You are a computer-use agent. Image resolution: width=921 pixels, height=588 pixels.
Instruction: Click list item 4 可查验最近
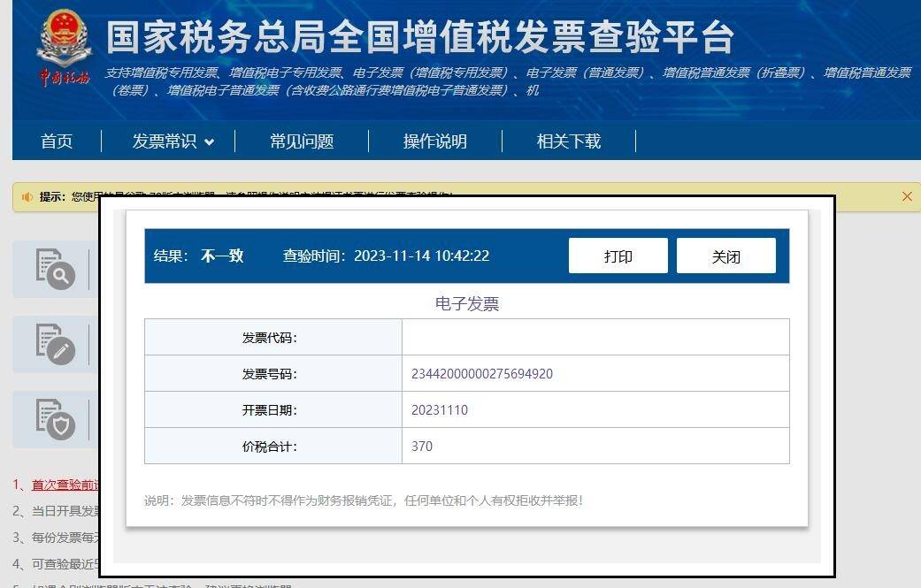click(x=57, y=564)
